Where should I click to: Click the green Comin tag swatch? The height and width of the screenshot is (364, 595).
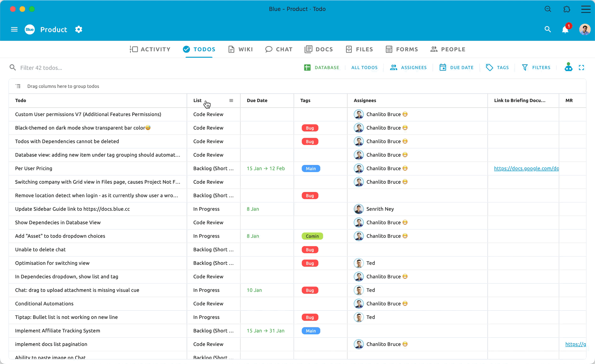pyautogui.click(x=312, y=236)
